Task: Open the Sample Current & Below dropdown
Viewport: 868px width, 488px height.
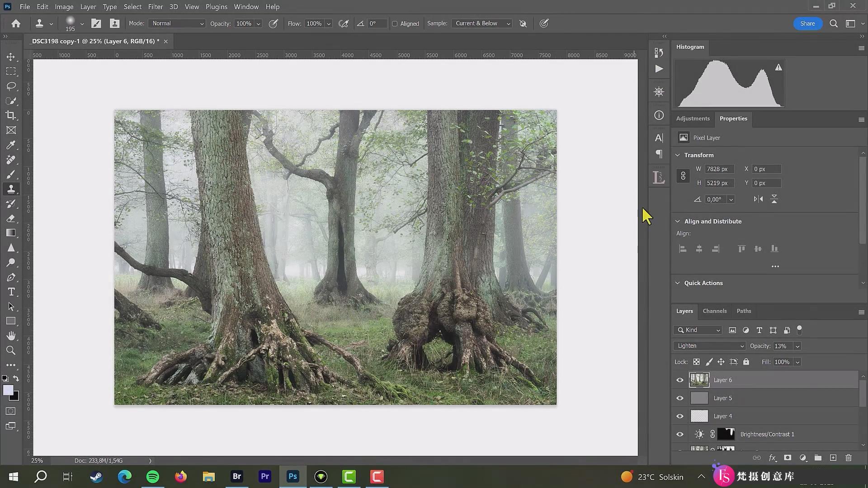Action: pyautogui.click(x=482, y=23)
